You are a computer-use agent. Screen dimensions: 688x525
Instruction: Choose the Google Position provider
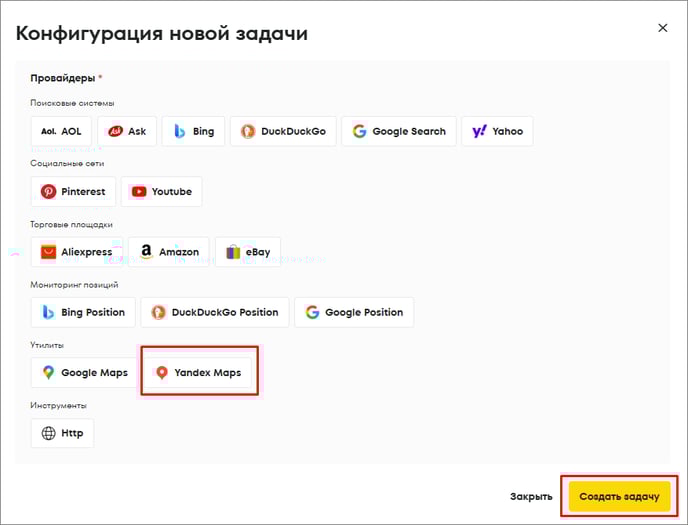click(x=354, y=312)
